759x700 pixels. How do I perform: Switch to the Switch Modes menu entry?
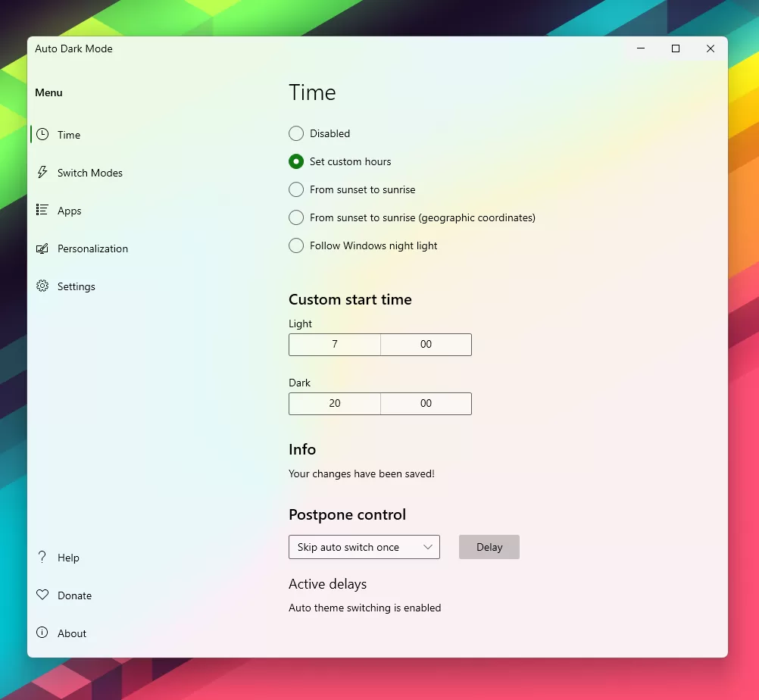pyautogui.click(x=90, y=172)
